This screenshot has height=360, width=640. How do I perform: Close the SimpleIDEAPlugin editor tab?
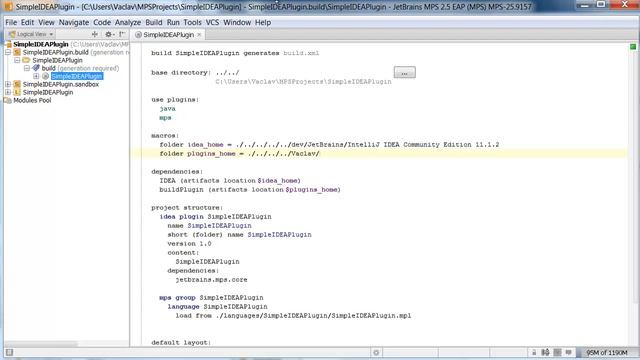199,35
